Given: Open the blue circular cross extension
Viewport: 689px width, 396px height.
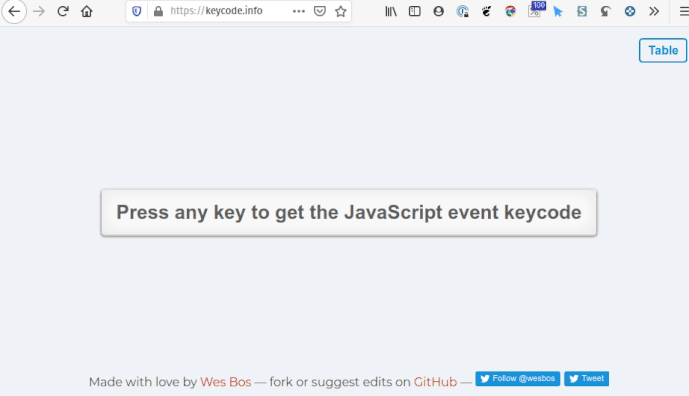Looking at the screenshot, I should click(x=630, y=11).
